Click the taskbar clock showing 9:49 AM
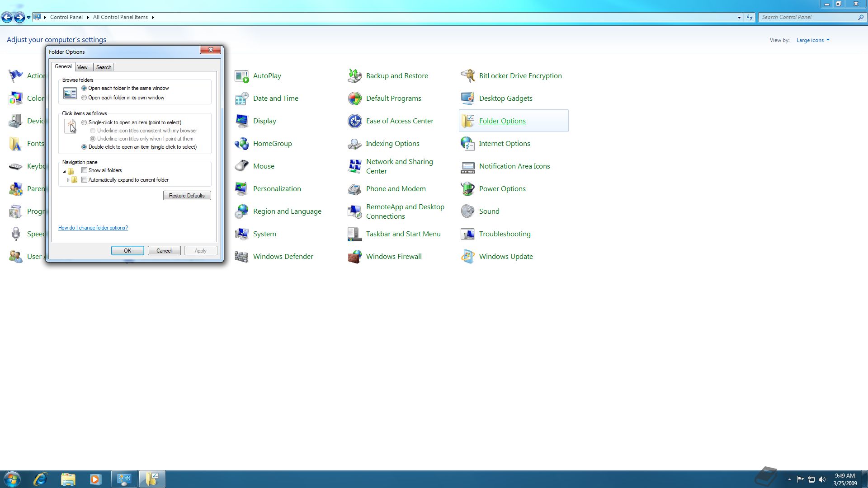The image size is (868, 488). point(845,479)
